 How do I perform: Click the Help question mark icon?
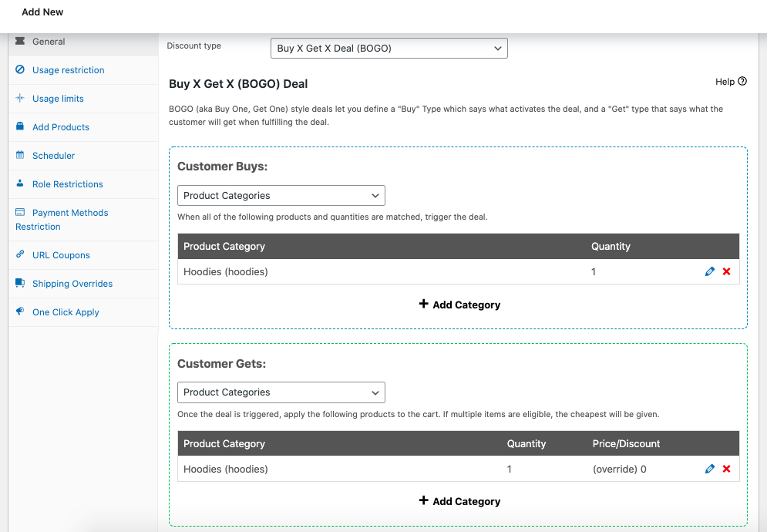tap(742, 81)
